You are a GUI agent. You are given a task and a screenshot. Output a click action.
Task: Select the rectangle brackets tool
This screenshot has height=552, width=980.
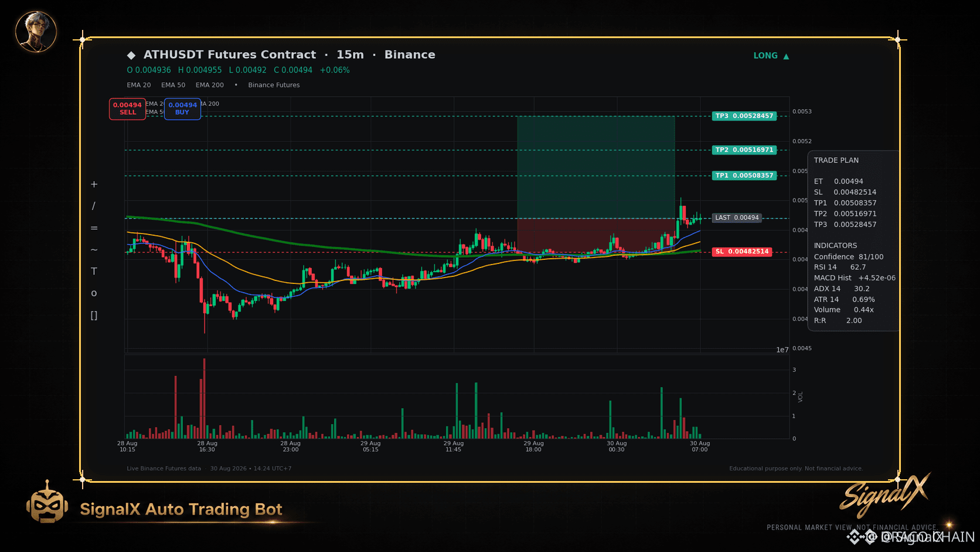point(94,316)
